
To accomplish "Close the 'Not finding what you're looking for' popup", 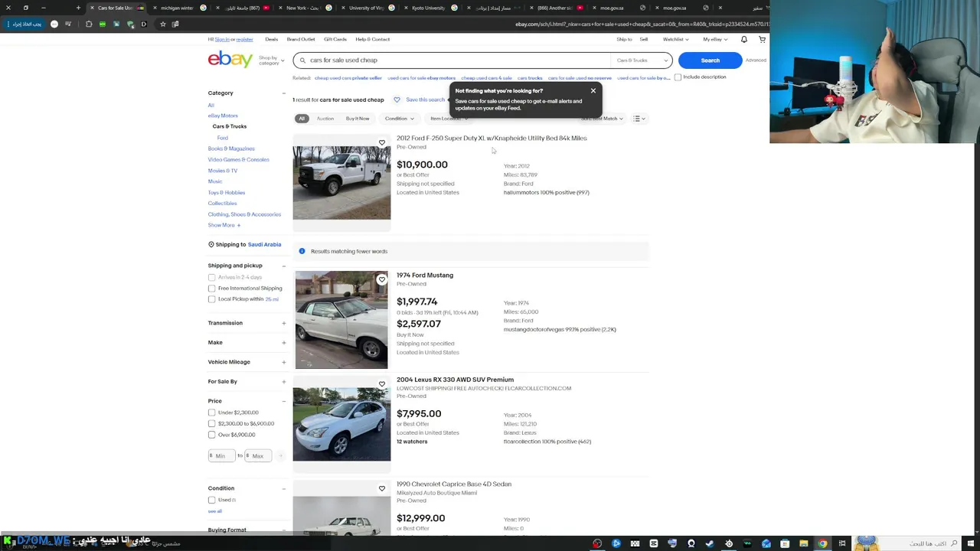I will tap(593, 91).
